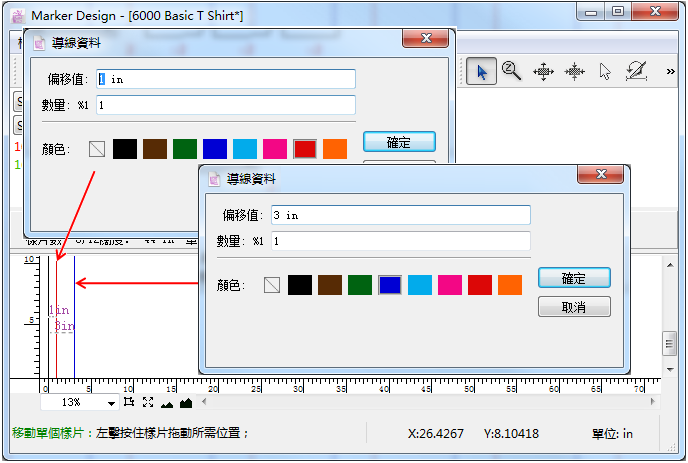Click the large mountains zoom-in icon
This screenshot has width=688, height=463.
186,402
